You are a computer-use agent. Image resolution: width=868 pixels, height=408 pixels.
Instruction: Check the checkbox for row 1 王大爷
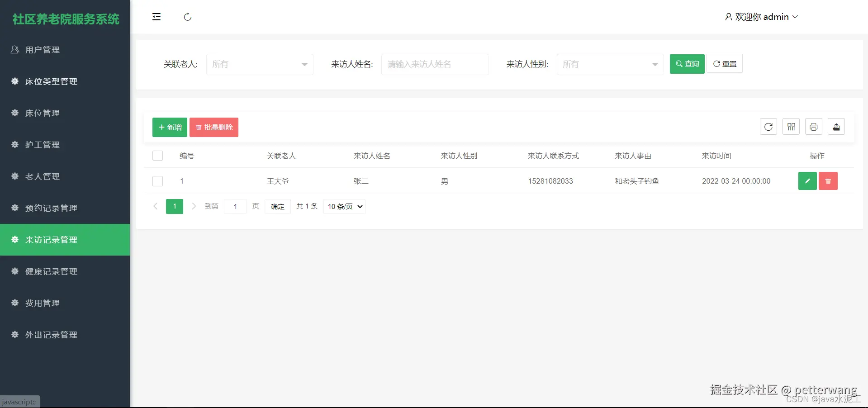tap(158, 181)
